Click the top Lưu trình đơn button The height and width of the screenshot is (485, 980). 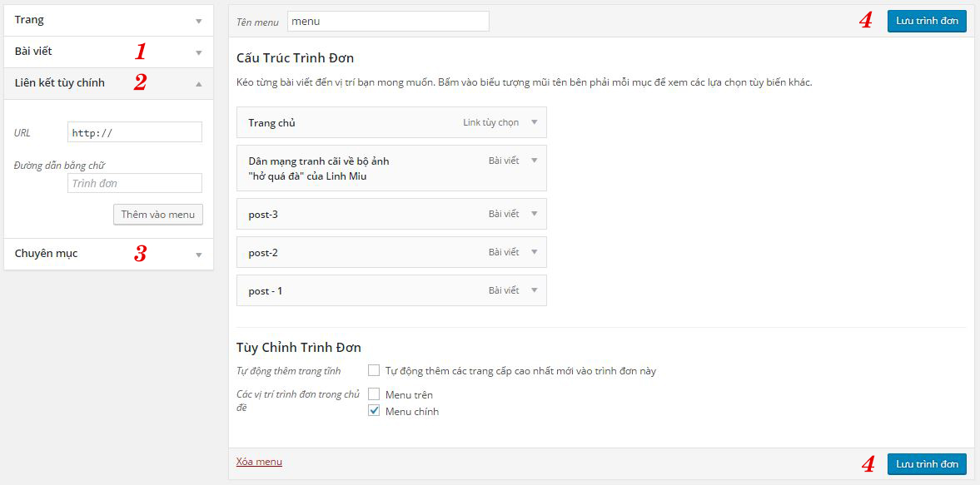(927, 21)
